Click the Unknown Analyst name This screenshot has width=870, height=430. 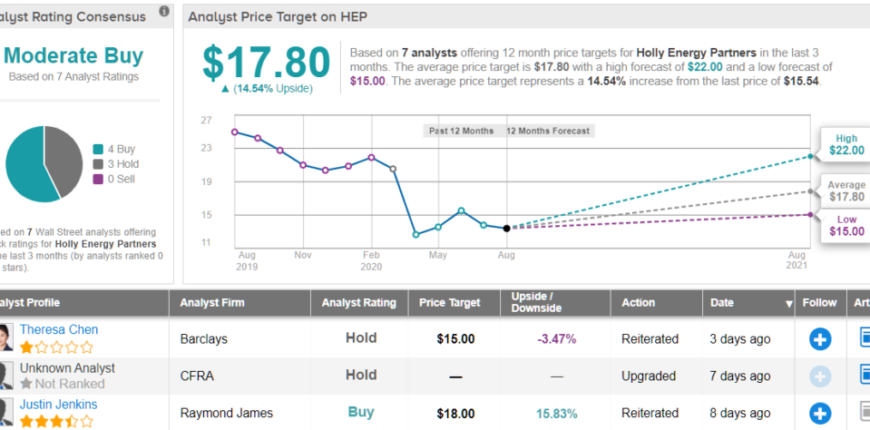click(67, 368)
